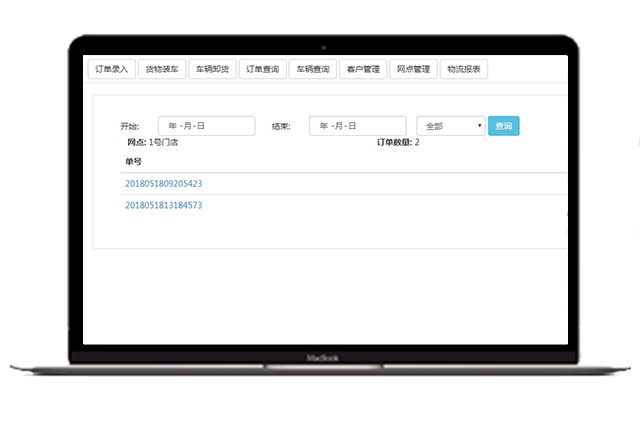Click the 开始 start date field

[206, 126]
